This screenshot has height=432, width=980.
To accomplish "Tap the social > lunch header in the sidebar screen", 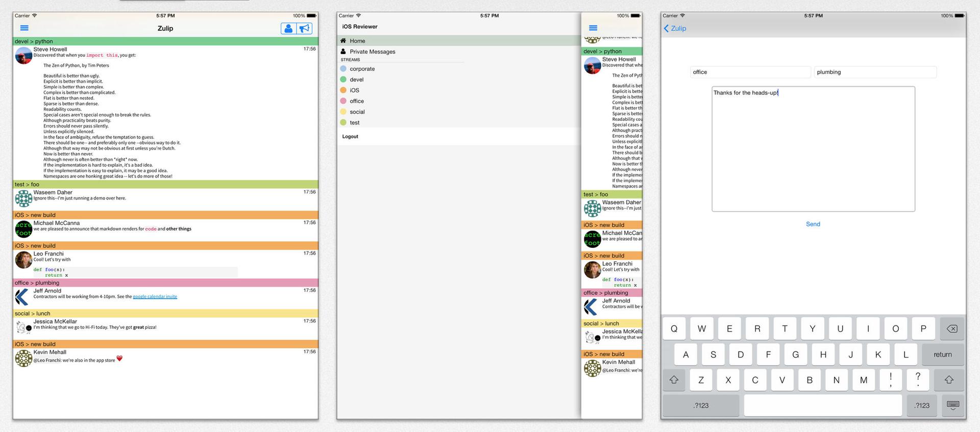I will [x=611, y=323].
